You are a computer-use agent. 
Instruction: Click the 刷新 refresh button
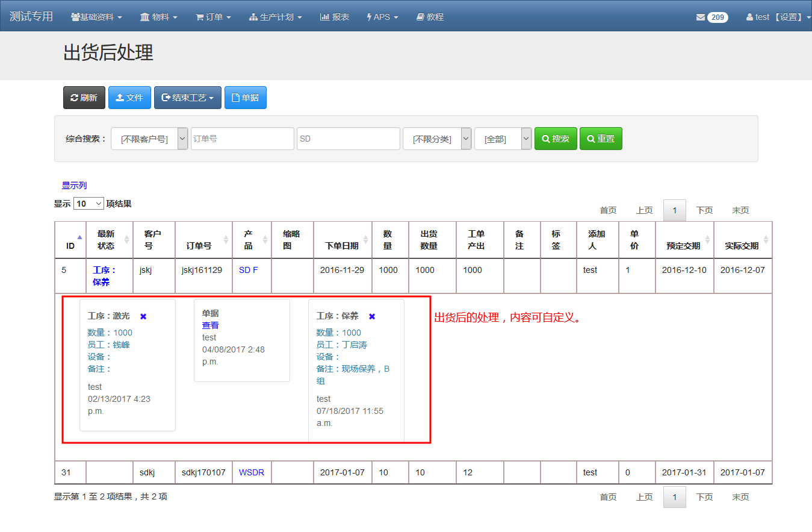[84, 98]
